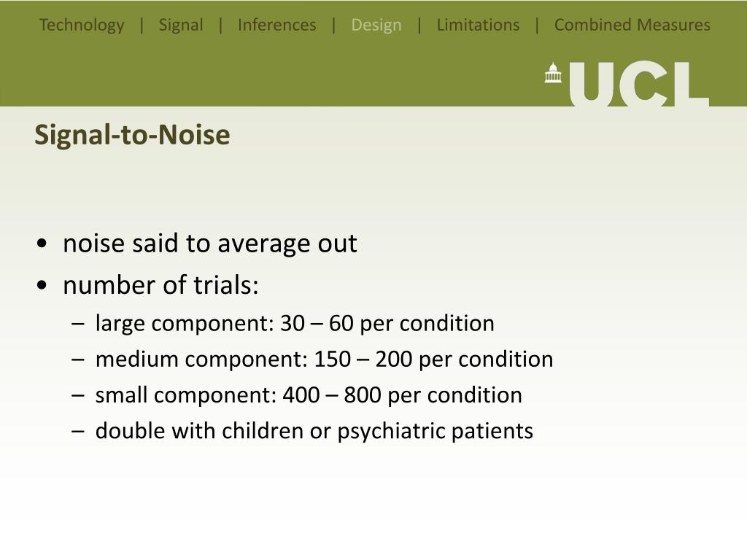Click the Signal-to-Noise slide title
Image resolution: width=747 pixels, height=560 pixels.
[x=133, y=135]
